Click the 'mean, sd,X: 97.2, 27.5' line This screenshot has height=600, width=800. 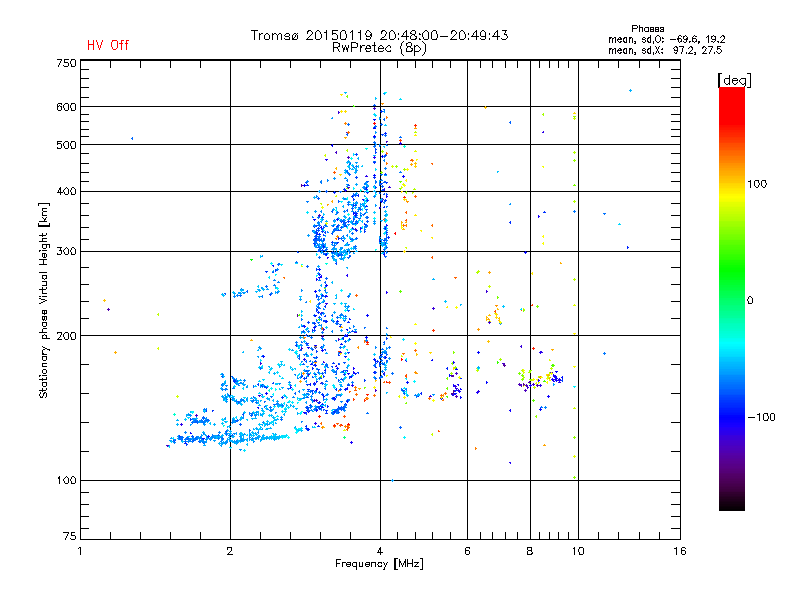(x=665, y=50)
